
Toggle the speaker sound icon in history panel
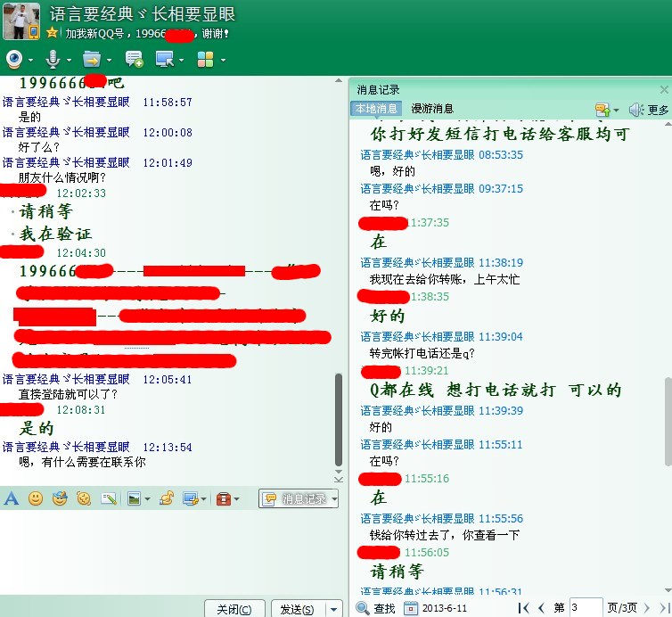(635, 109)
